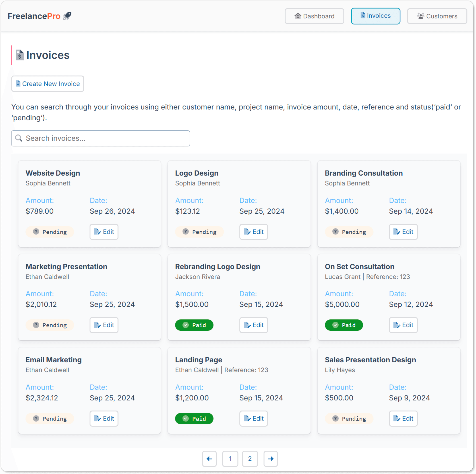
Task: Click the $2,324.12 amount
Action: coord(42,398)
